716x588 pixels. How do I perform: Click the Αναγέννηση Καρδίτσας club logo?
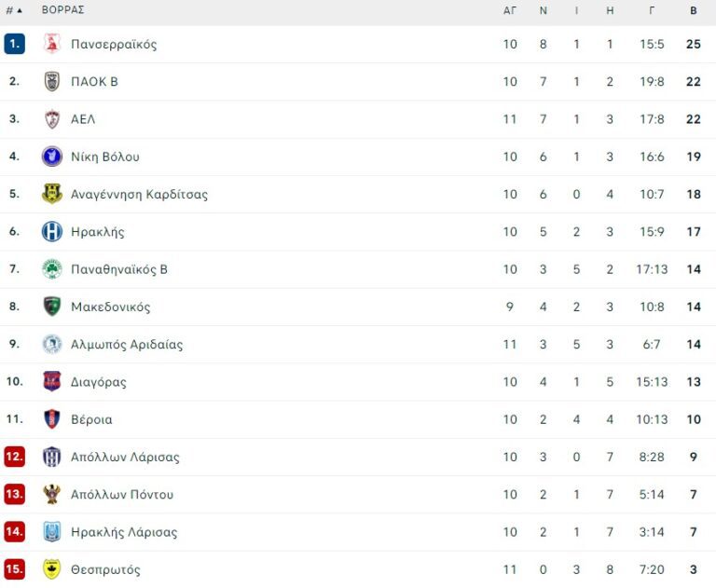tap(52, 194)
